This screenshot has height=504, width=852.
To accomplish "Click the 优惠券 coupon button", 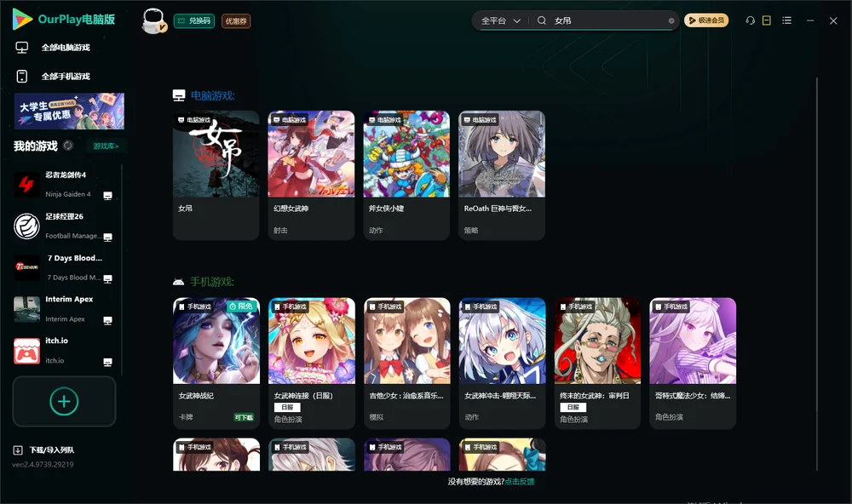I will point(236,21).
